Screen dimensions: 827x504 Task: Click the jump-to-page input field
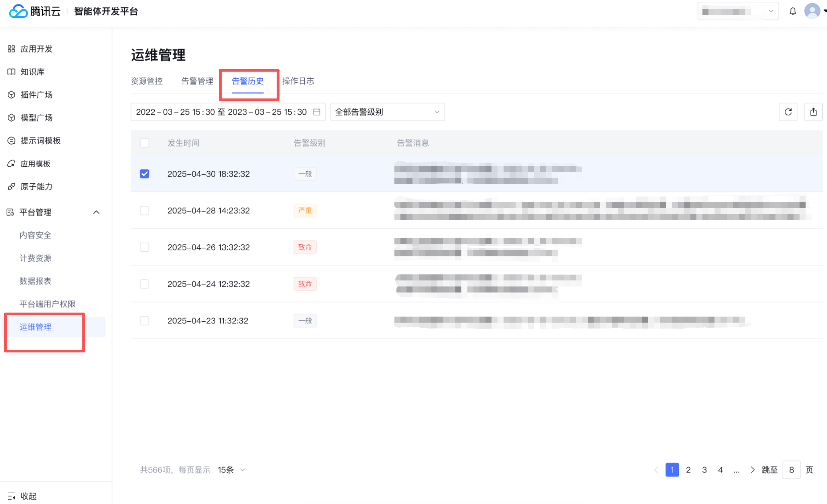[x=791, y=470]
